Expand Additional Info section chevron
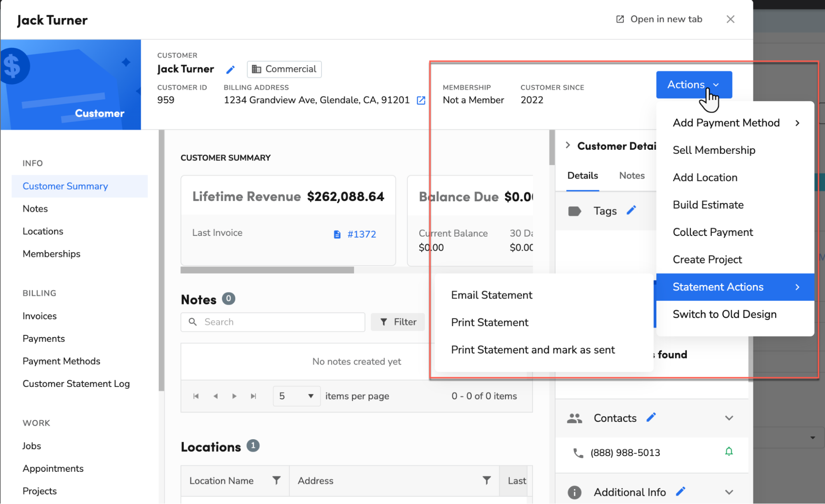825x504 pixels. click(729, 492)
